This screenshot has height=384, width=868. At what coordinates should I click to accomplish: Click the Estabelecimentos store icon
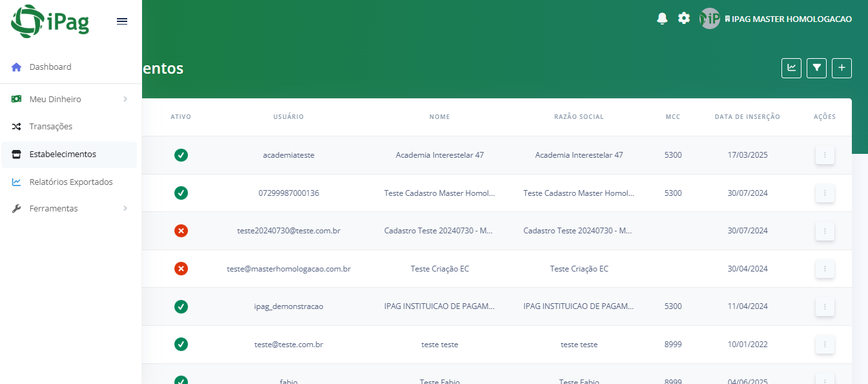click(17, 154)
